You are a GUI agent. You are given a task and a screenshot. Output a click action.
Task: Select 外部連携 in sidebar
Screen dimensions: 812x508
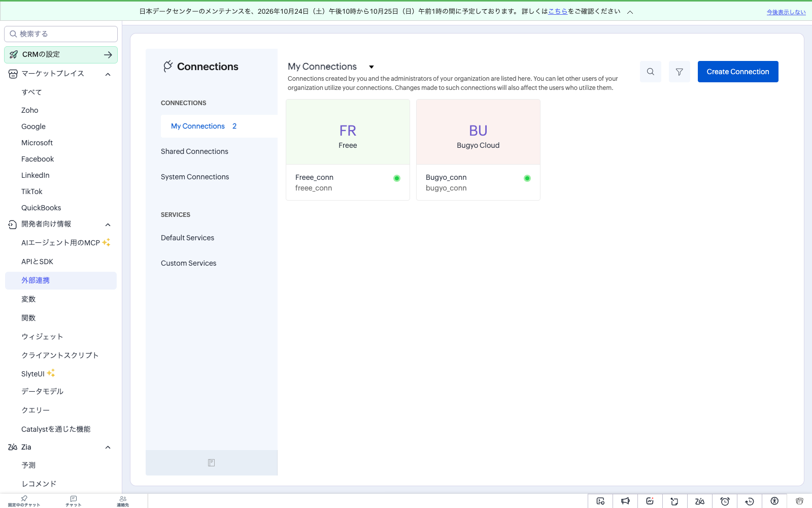[61, 280]
